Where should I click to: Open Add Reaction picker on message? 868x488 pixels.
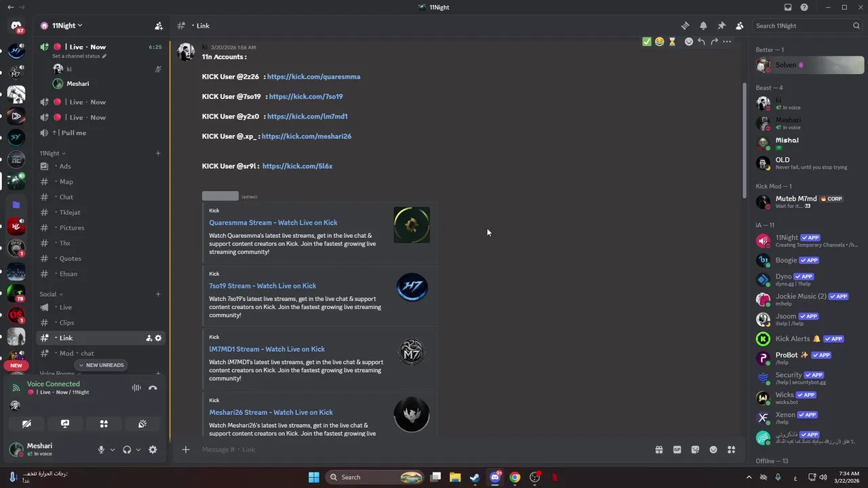(x=689, y=41)
